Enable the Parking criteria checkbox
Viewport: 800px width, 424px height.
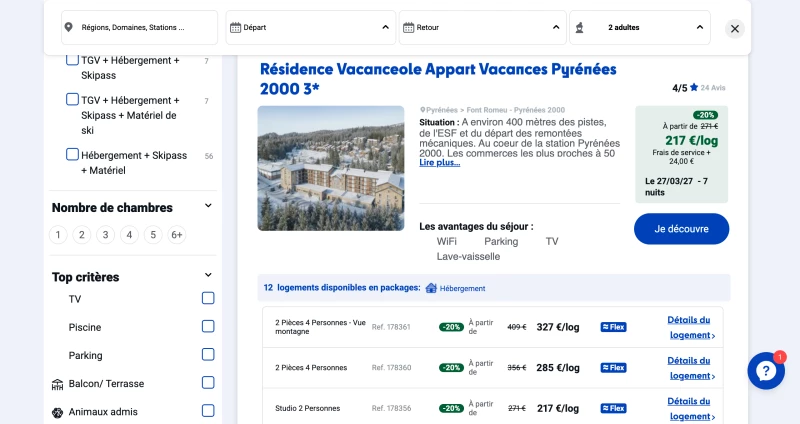208,354
